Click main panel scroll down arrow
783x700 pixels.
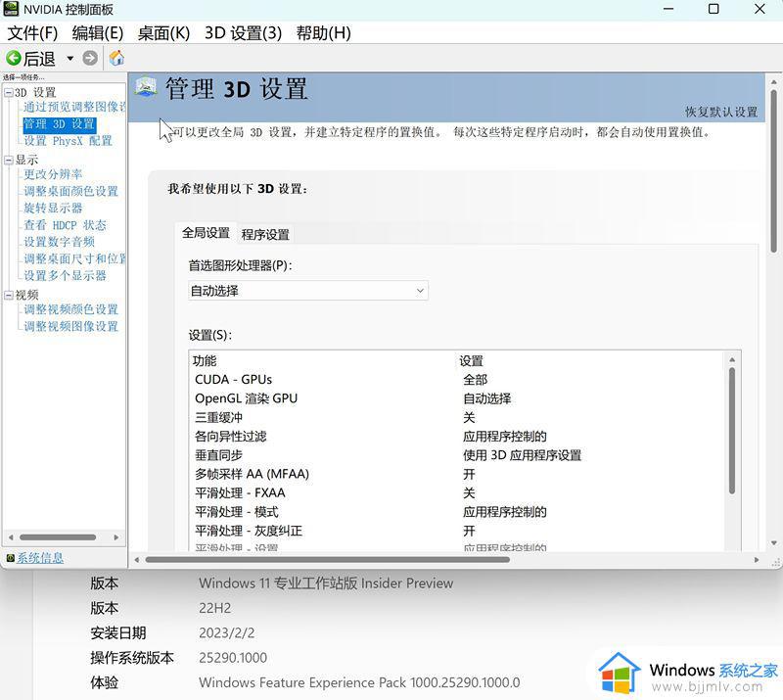point(773,543)
